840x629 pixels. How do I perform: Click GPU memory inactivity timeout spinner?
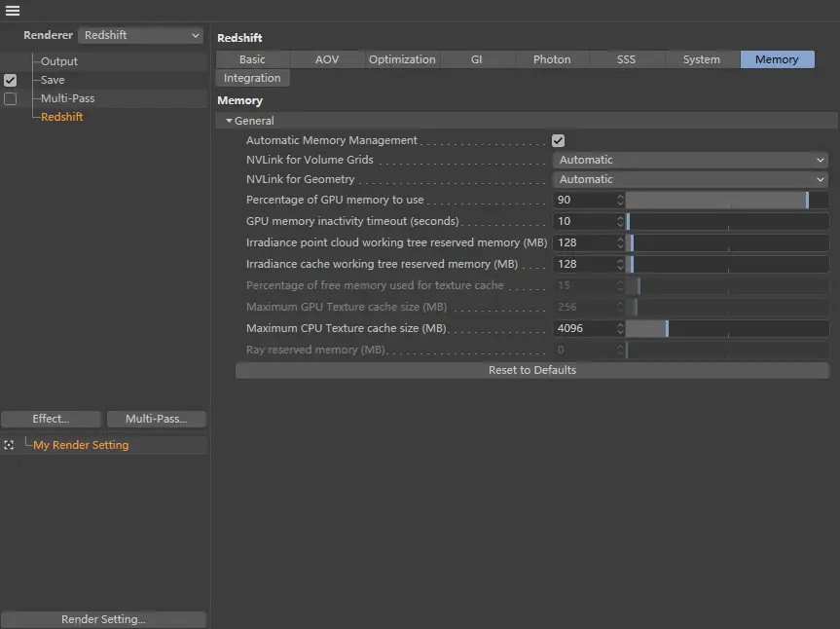click(620, 221)
